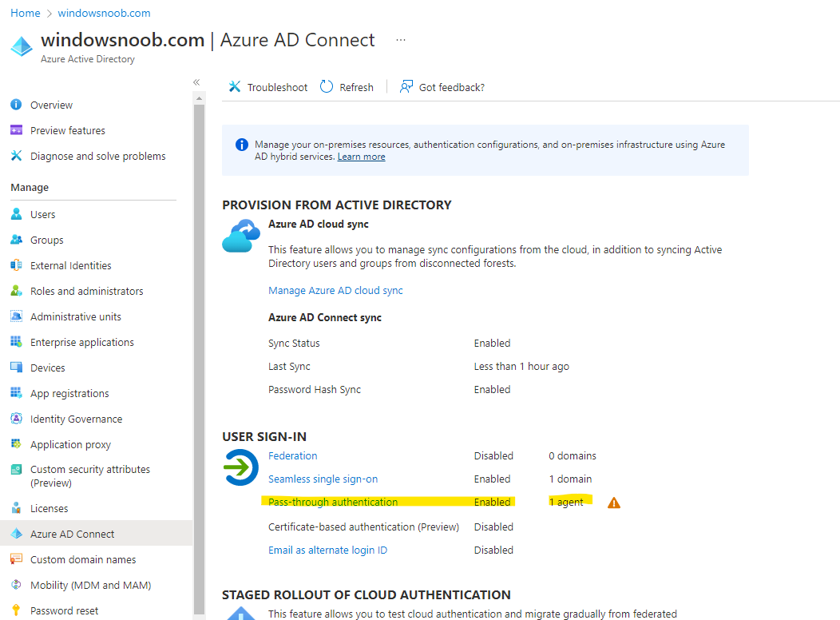
Task: Click the External Identities icon
Action: (x=16, y=265)
